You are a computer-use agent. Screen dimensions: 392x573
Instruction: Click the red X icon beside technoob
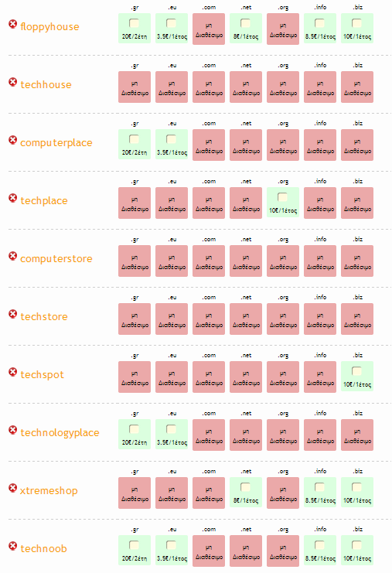13,546
